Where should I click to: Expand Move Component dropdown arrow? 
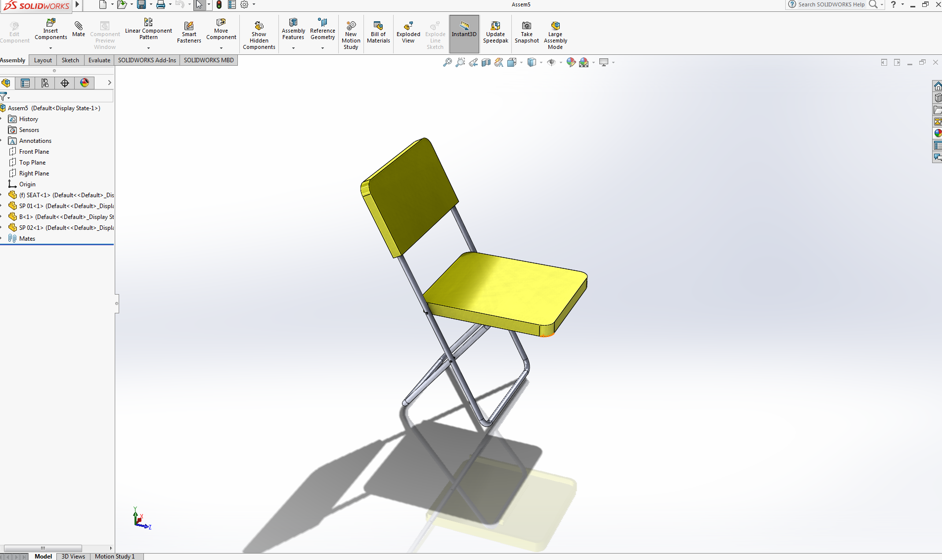tap(221, 48)
